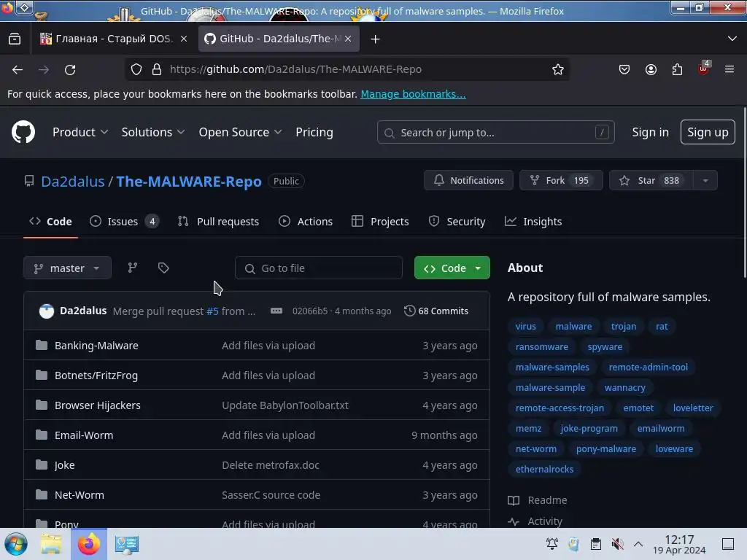Open the extensions puzzle-piece icon
The height and width of the screenshot is (560, 747).
coord(677,69)
